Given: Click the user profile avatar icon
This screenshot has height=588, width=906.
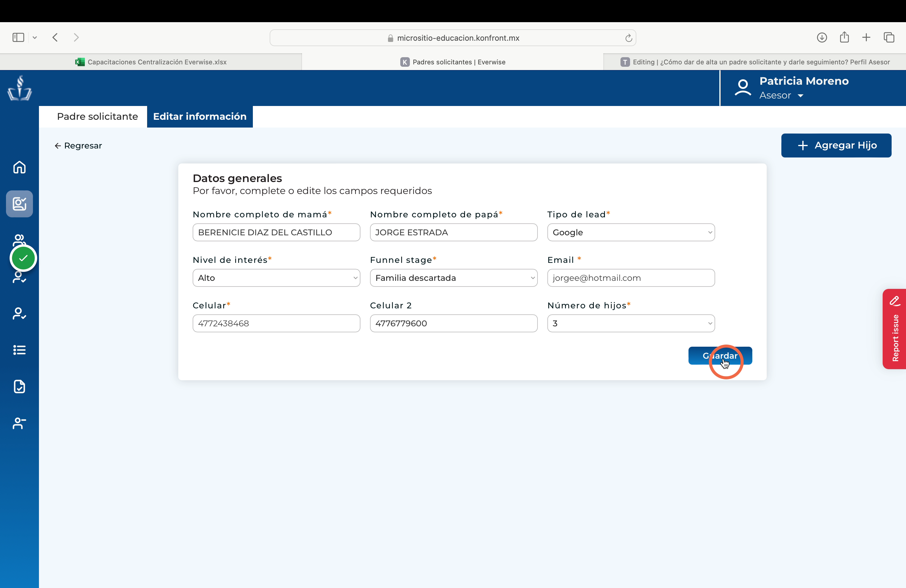Looking at the screenshot, I should click(x=742, y=88).
